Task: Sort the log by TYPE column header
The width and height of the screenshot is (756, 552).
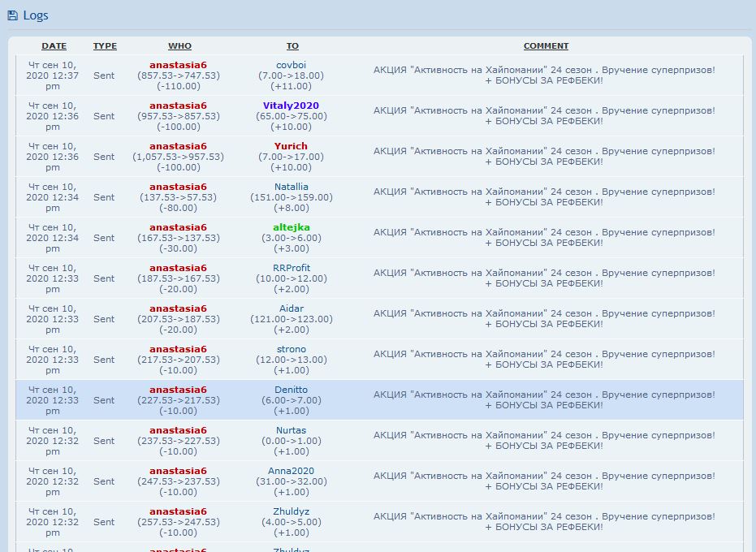Action: click(105, 46)
